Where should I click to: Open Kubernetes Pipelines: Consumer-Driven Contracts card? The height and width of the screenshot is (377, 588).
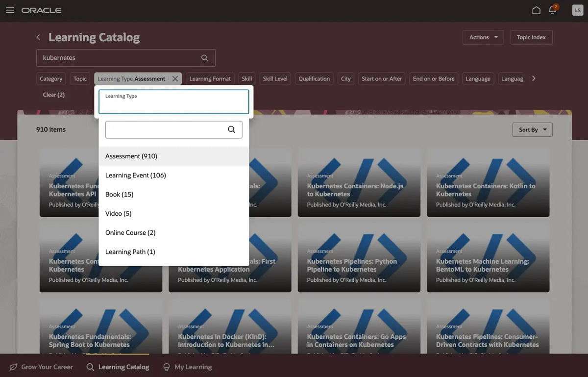pyautogui.click(x=488, y=327)
